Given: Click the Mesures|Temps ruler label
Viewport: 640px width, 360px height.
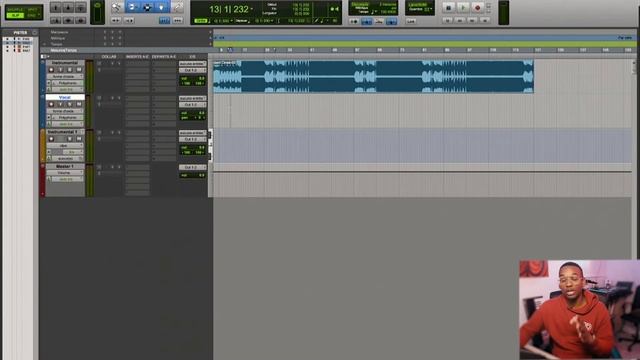Looking at the screenshot, I should click(63, 50).
